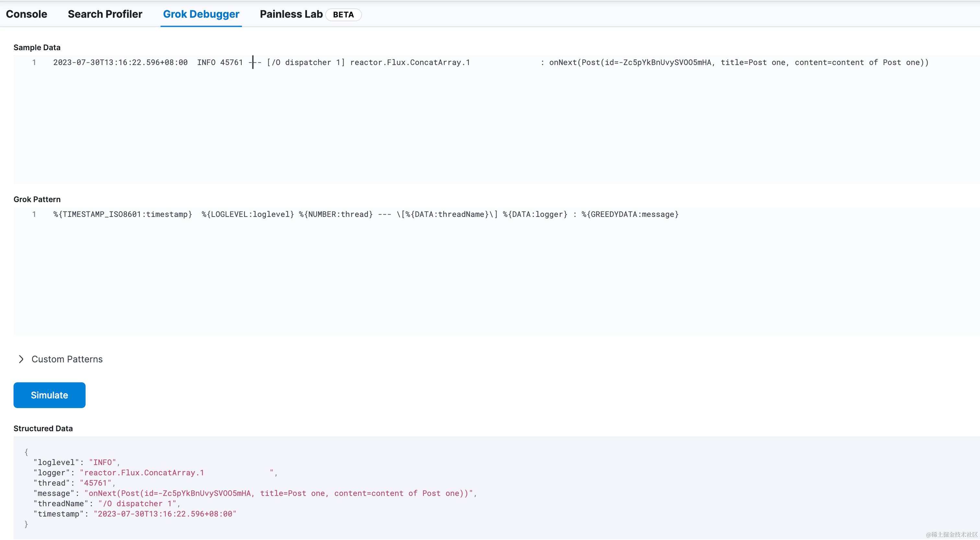Click line number 1 in Sample Data
Image resolution: width=980 pixels, height=540 pixels.
[34, 63]
